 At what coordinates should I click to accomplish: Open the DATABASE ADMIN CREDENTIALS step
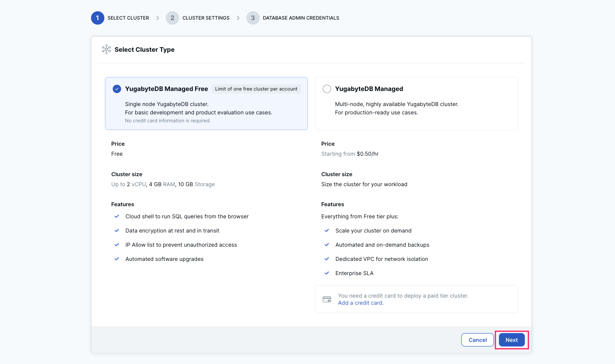(301, 18)
